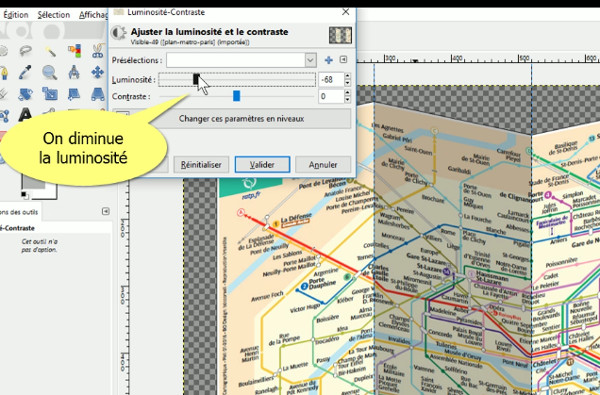This screenshot has width=600, height=395.
Task: Select the Zoom magnifier tool
Action: click(x=50, y=72)
